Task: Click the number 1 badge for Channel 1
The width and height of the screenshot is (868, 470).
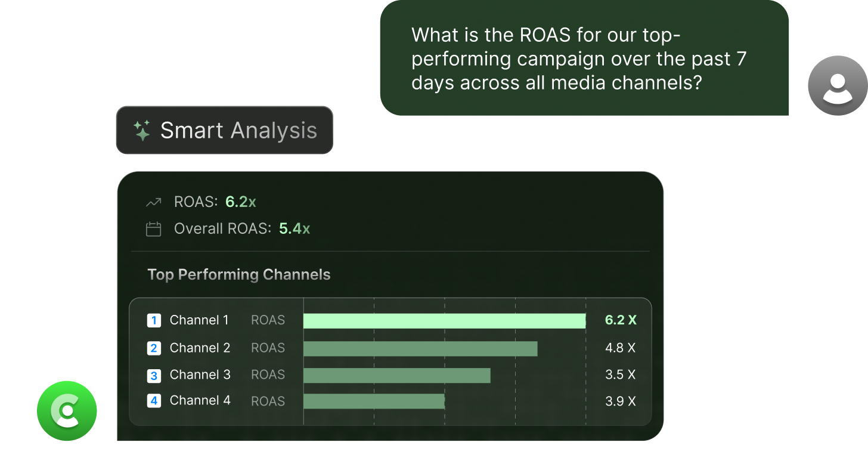Action: (154, 320)
